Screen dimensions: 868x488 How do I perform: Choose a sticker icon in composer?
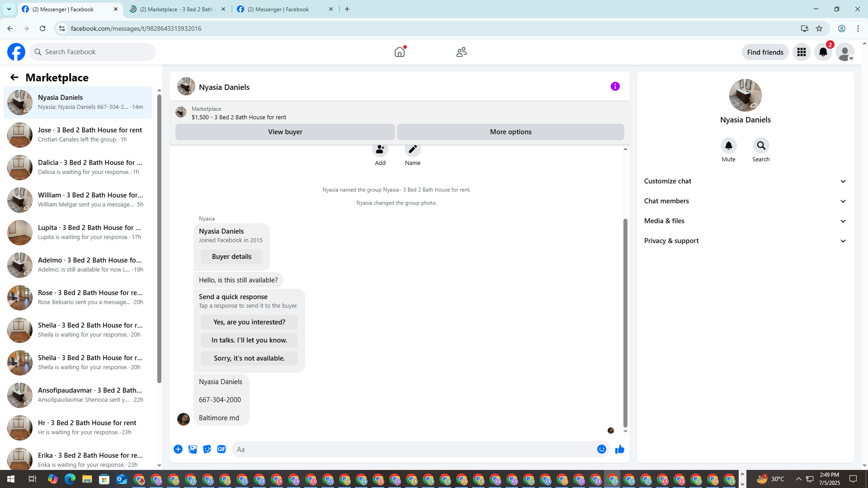point(207,449)
